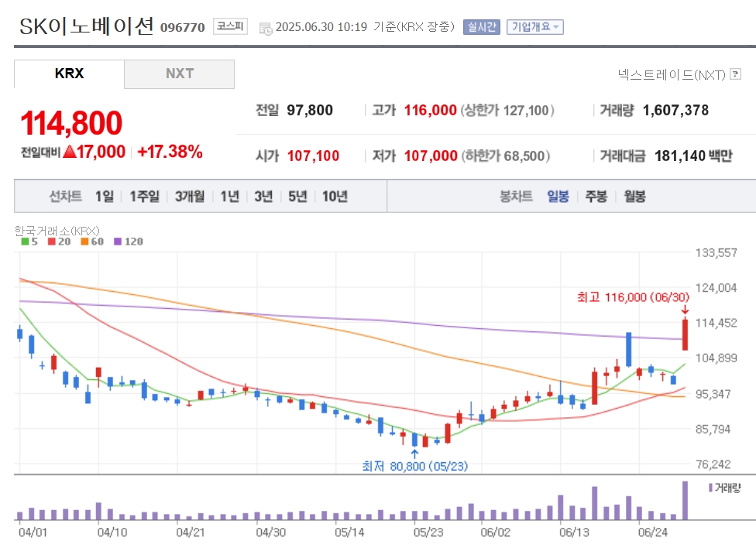Click the latest red candlestick on 06/30
The image size is (756, 555).
pyautogui.click(x=685, y=334)
